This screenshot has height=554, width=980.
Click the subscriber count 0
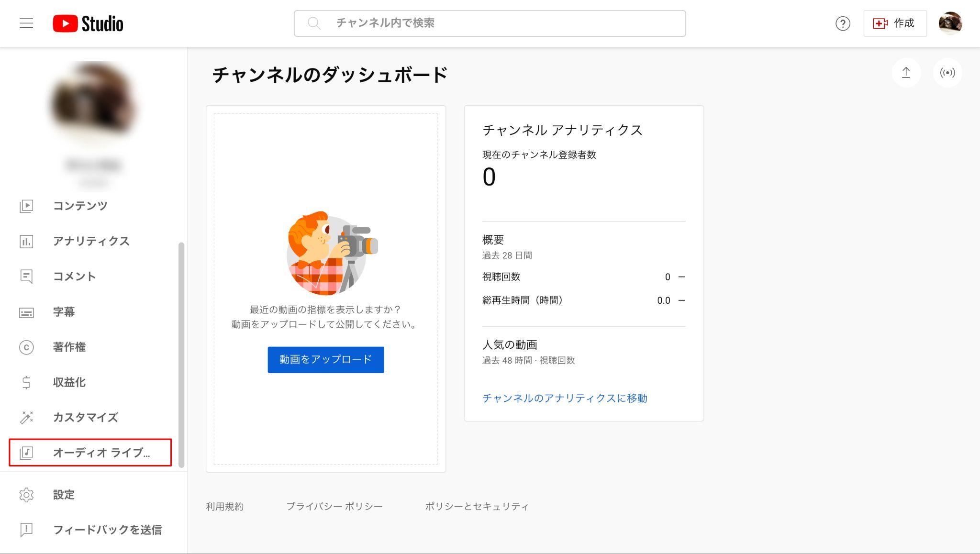tap(489, 177)
